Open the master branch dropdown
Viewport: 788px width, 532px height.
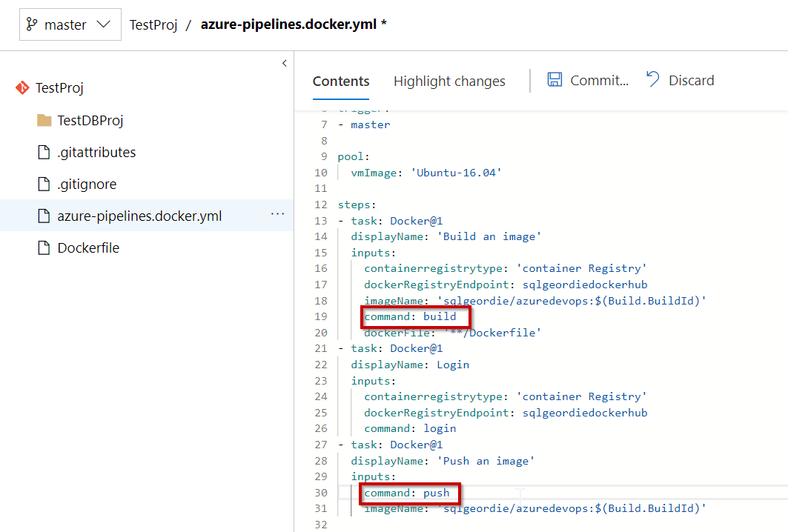[70, 24]
